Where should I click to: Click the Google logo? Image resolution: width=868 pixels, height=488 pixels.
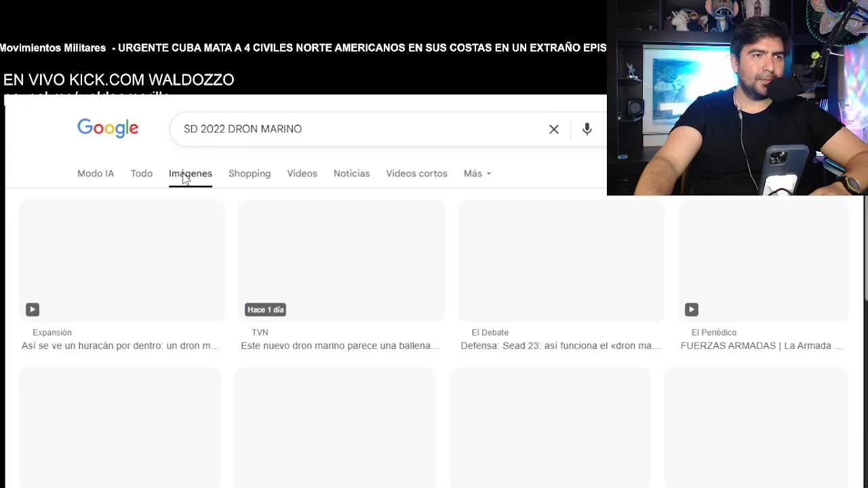coord(108,128)
